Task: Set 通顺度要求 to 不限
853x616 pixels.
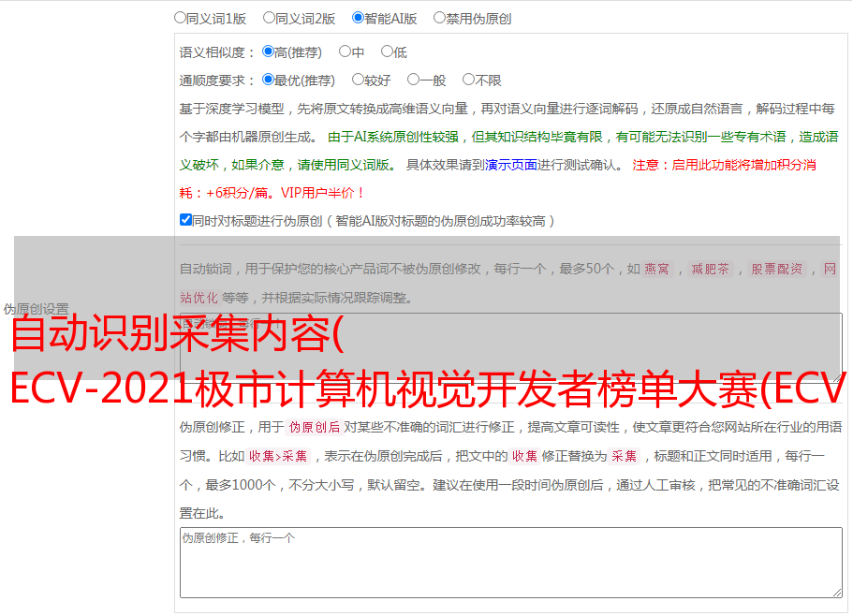Action: coord(468,80)
